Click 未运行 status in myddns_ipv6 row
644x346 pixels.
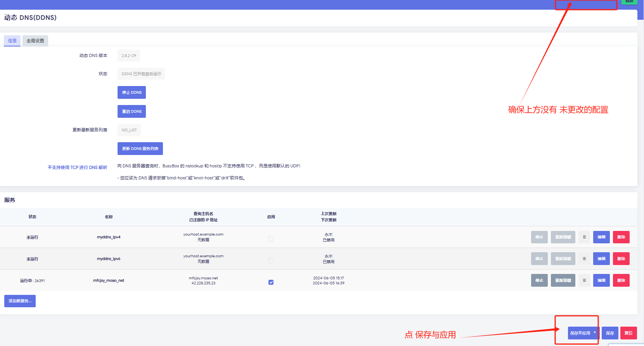click(32, 259)
